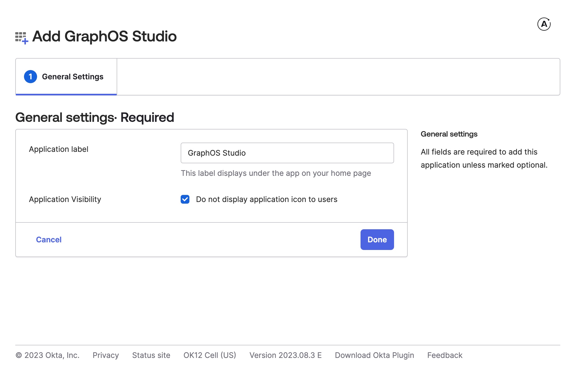The image size is (572, 392).
Task: Click the copyright 2023 Okta Inc text
Action: tap(48, 355)
